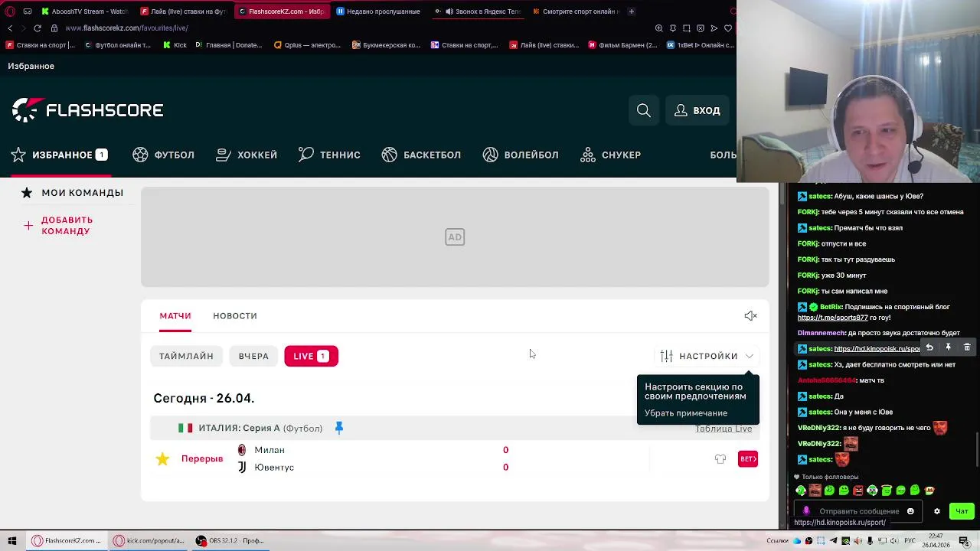This screenshot has height=551, width=980.
Task: Open a new browser tab with plus
Action: (x=631, y=11)
